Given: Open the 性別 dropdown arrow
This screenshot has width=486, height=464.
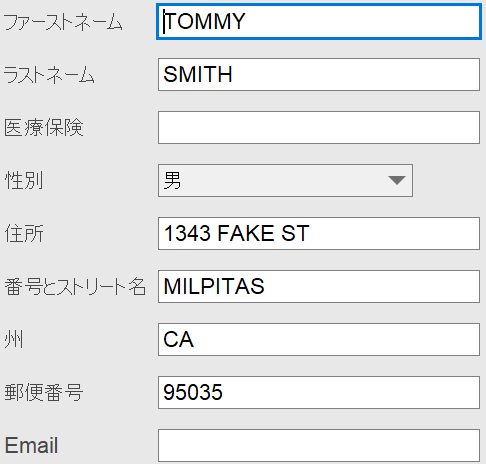Looking at the screenshot, I should (x=397, y=180).
